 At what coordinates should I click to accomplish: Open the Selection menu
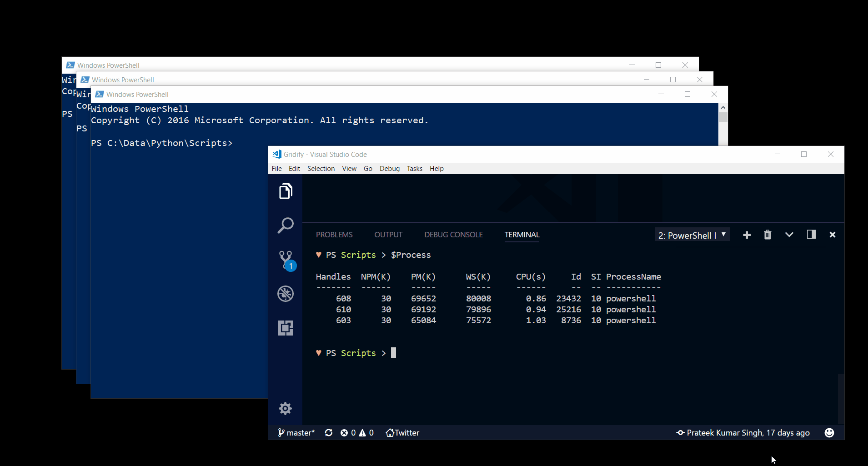(321, 169)
